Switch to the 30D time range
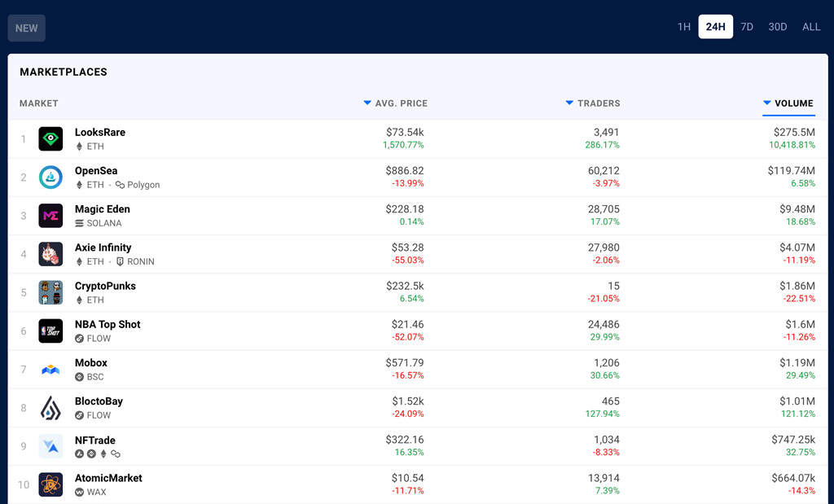Screen dimensions: 834x504 pos(778,27)
